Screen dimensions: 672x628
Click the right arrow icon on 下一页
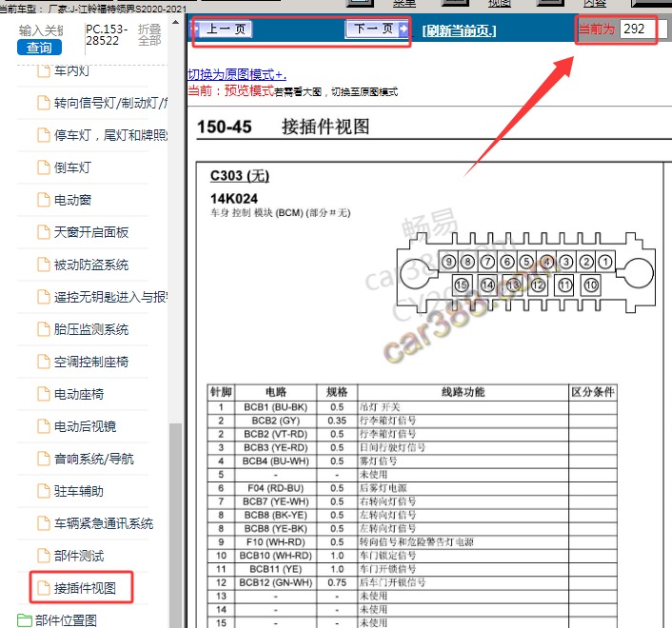coord(404,29)
